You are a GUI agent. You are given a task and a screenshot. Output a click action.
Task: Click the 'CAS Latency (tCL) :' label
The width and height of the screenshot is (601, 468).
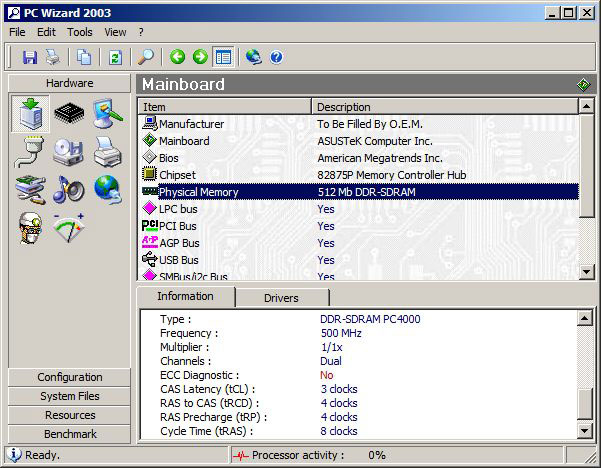[x=208, y=389]
